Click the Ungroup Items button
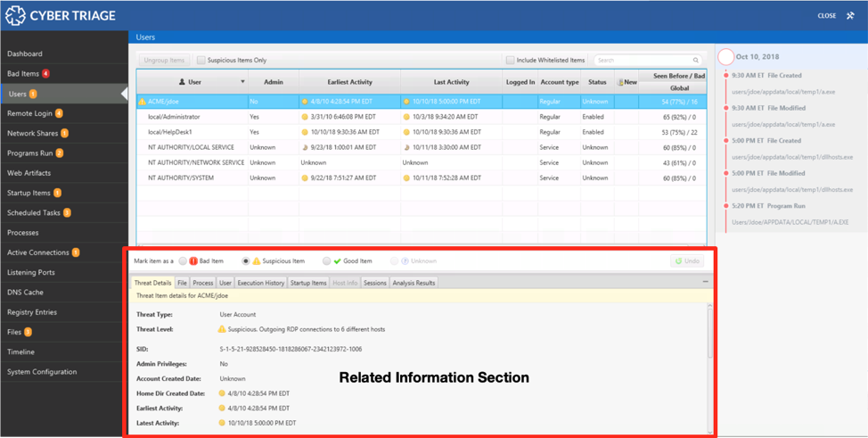The width and height of the screenshot is (868, 438). point(164,60)
